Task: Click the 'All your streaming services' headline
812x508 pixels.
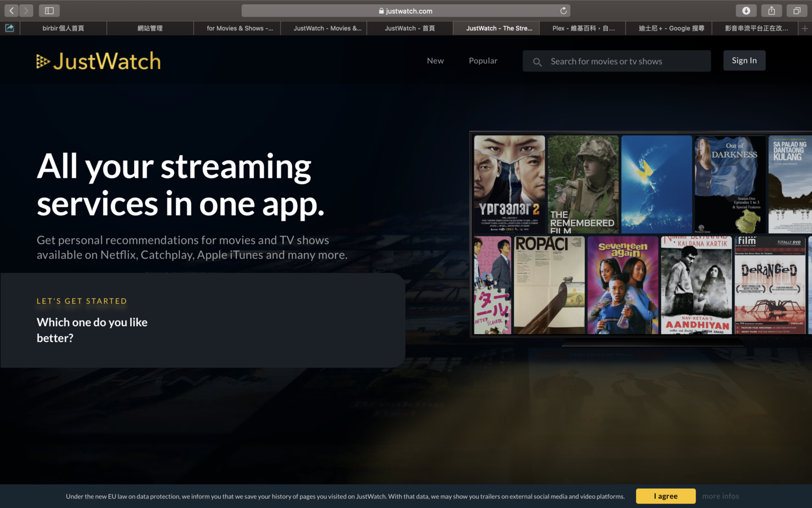Action: pos(180,185)
